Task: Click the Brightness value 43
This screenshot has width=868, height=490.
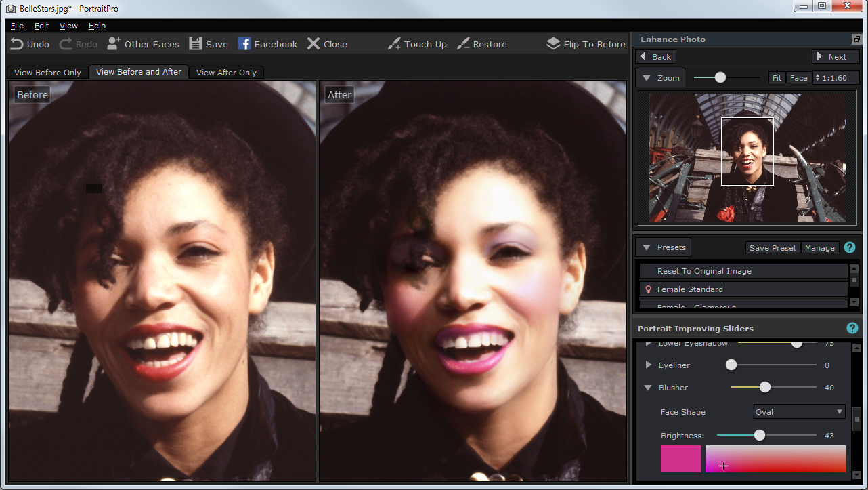Action: [829, 436]
